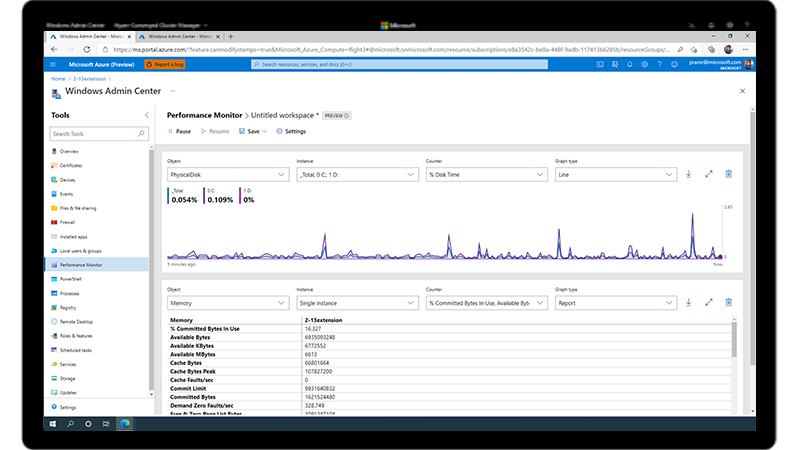Open Firewall tool in sidebar

68,222
